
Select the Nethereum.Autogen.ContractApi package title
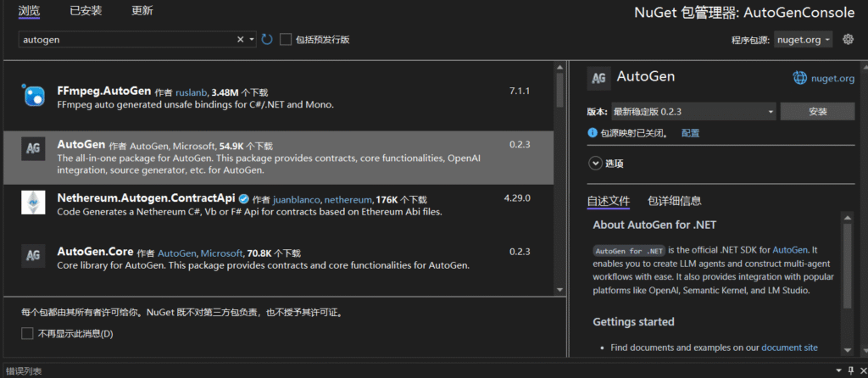tap(146, 197)
